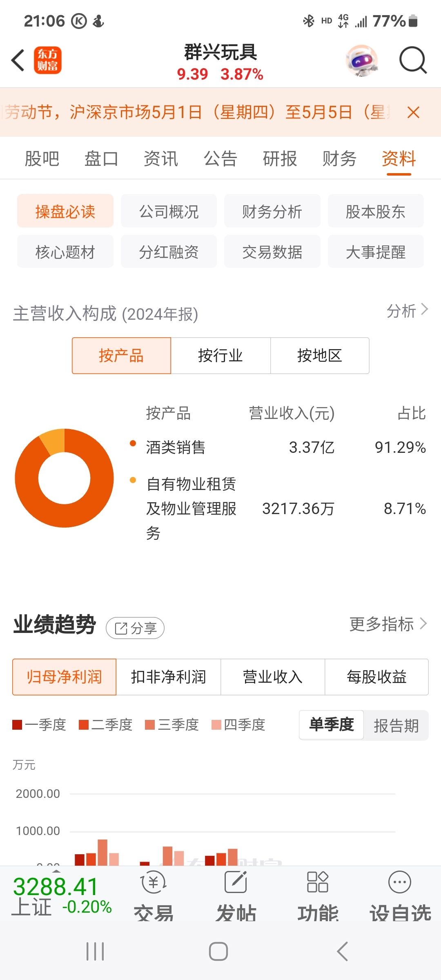Expand 分析 for revenue composition

click(x=407, y=311)
